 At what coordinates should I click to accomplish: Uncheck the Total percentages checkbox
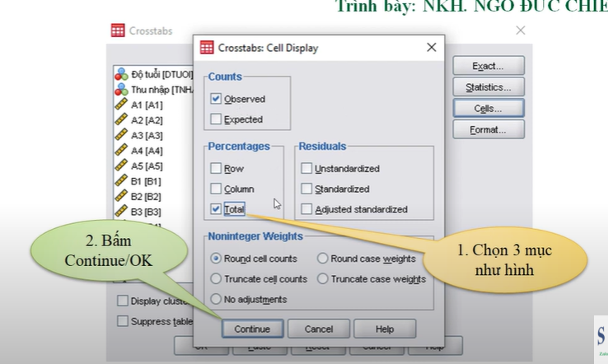tap(216, 209)
